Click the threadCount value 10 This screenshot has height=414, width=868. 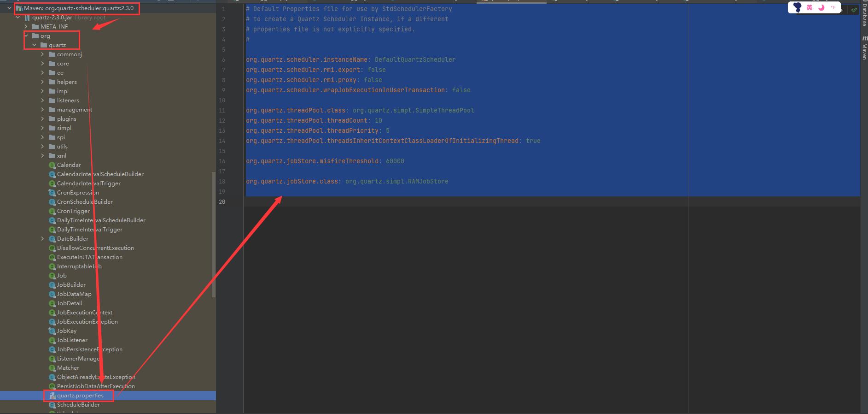[x=378, y=120]
